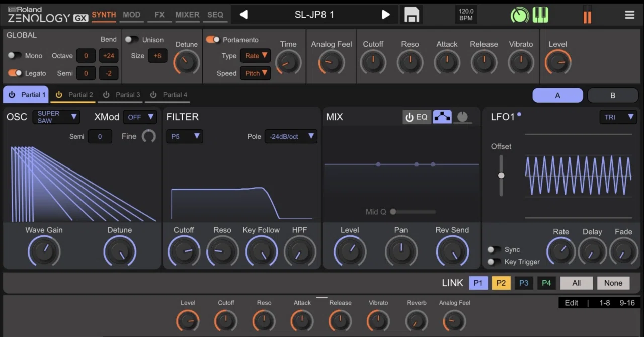
Task: Disable the Legato switch
Action: tap(15, 73)
